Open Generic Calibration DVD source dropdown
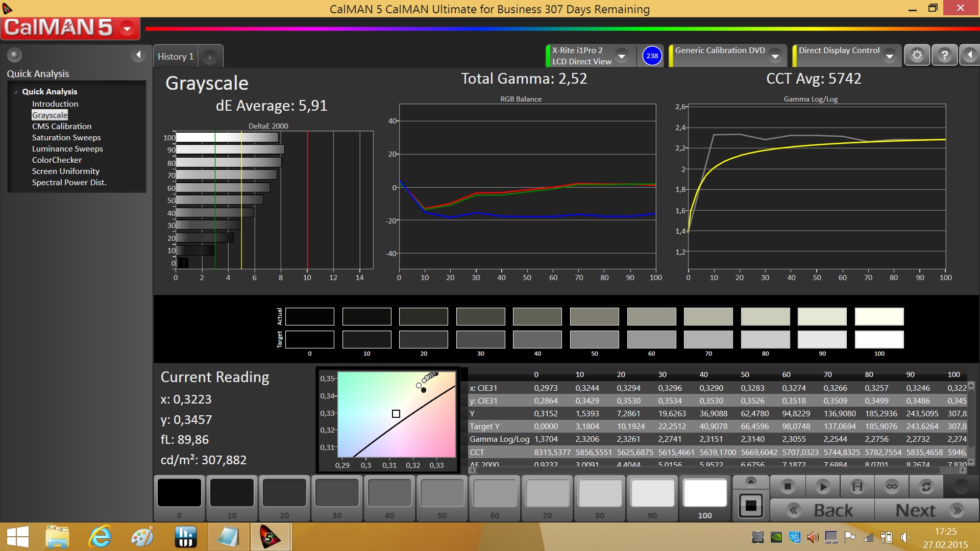 click(775, 56)
